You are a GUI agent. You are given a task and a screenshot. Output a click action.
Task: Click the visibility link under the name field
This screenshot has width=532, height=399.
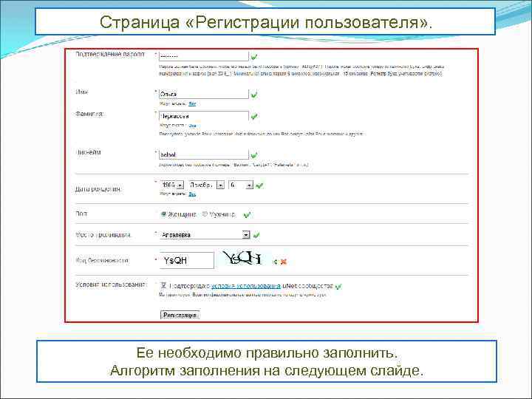pos(192,103)
